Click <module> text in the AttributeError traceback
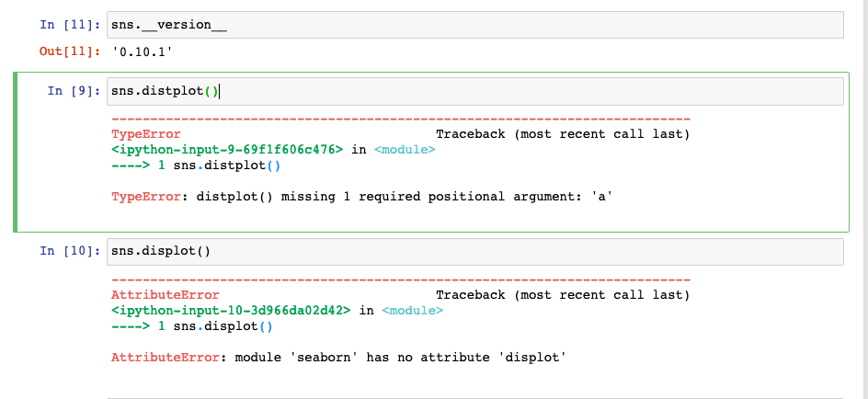The height and width of the screenshot is (399, 868). (x=411, y=311)
